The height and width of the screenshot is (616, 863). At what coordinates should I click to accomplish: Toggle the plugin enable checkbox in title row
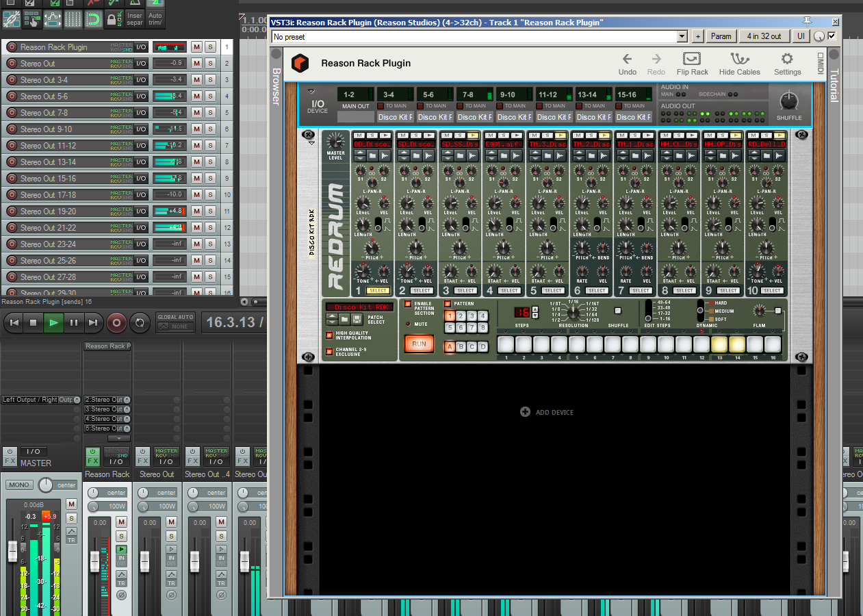coord(832,36)
